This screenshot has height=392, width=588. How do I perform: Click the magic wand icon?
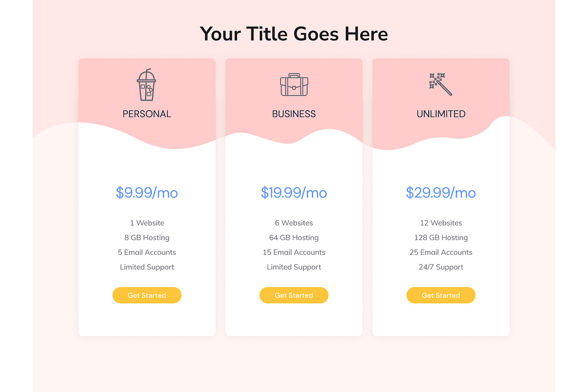[441, 84]
